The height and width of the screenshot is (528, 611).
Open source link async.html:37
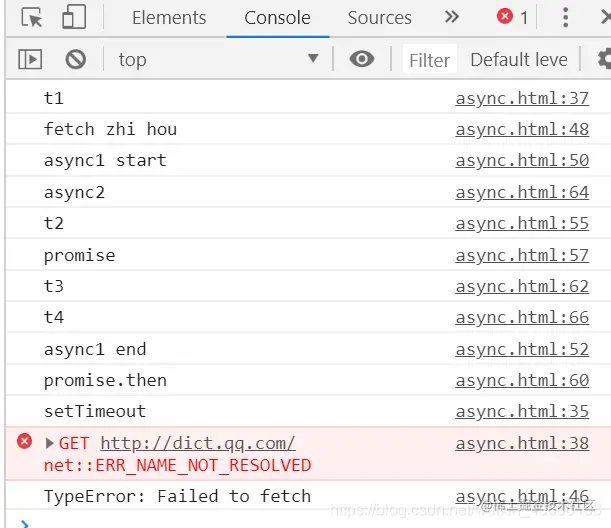[522, 98]
